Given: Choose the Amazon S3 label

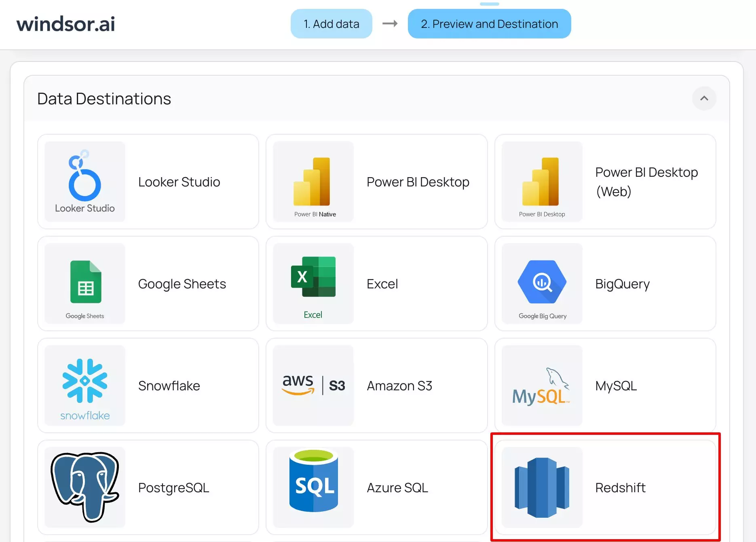Looking at the screenshot, I should [x=399, y=386].
